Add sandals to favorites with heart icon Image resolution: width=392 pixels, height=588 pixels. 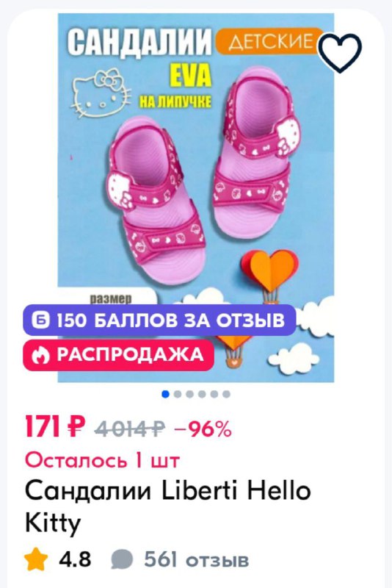pyautogui.click(x=340, y=52)
